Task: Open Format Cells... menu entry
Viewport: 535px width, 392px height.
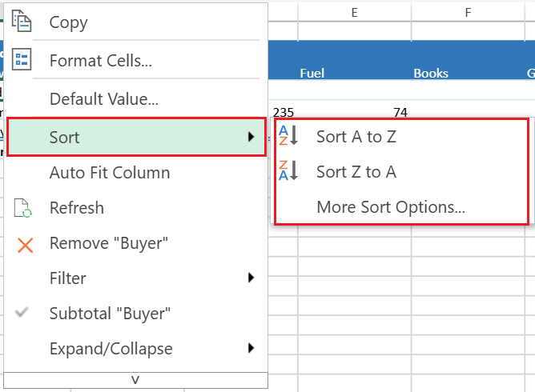Action: 101,60
